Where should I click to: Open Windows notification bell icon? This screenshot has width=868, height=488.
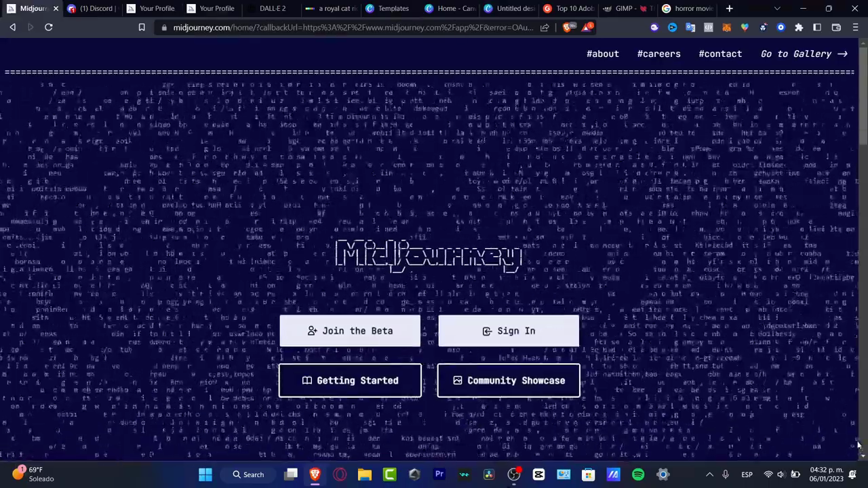pyautogui.click(x=853, y=474)
